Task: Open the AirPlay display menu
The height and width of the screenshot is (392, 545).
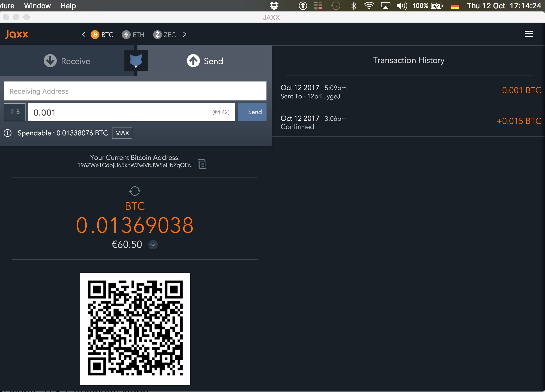Action: [x=385, y=6]
